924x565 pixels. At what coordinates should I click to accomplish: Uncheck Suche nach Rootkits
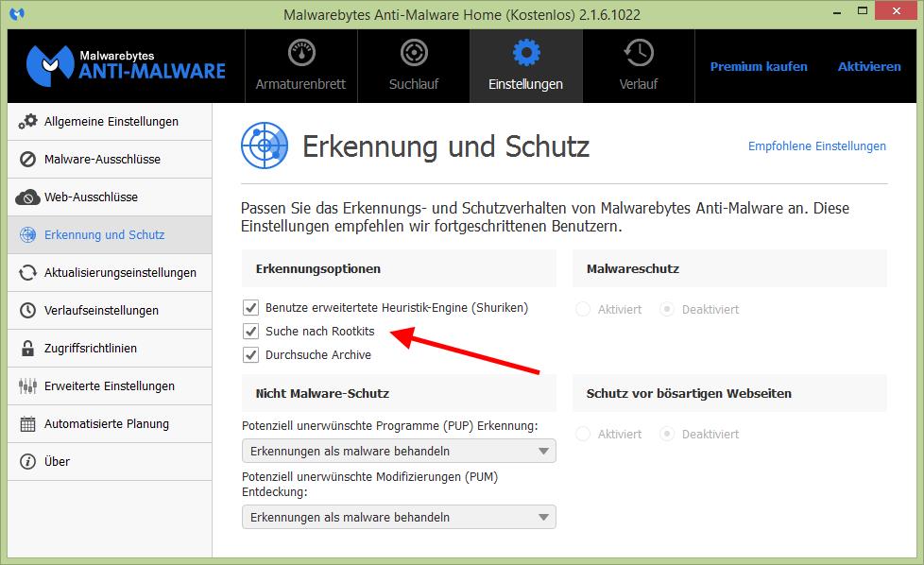[x=251, y=331]
